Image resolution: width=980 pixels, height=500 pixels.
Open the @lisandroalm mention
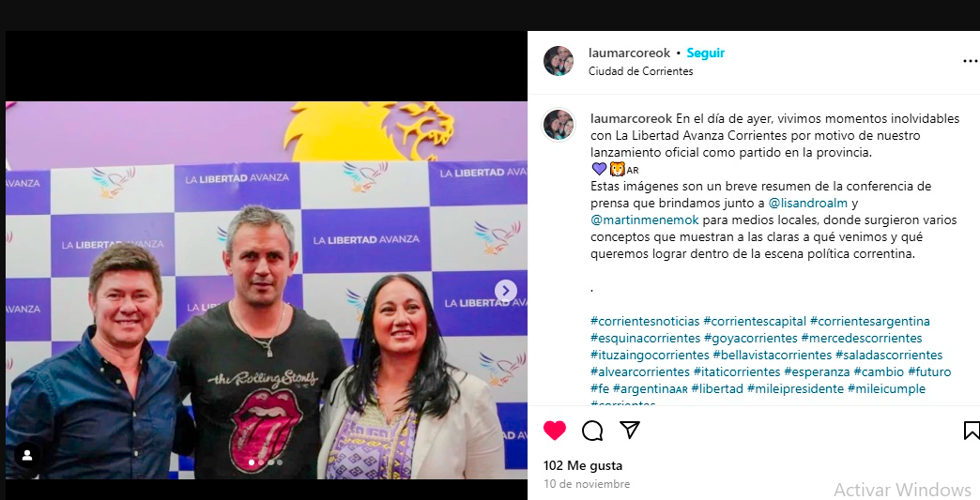pyautogui.click(x=807, y=203)
